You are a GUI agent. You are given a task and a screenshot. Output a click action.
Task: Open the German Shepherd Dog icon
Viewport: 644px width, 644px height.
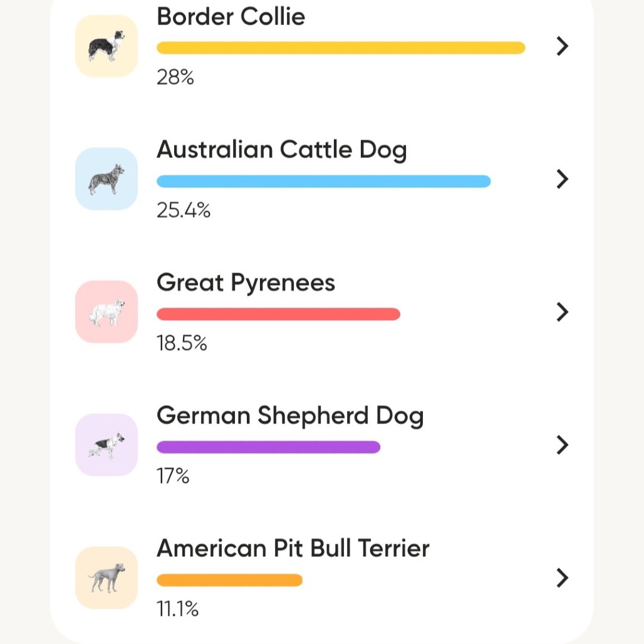coord(106,445)
